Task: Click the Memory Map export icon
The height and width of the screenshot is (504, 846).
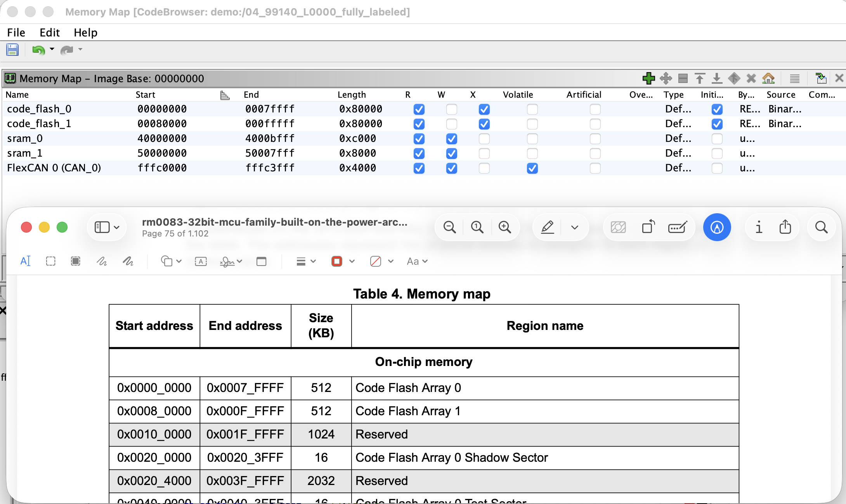Action: [821, 78]
